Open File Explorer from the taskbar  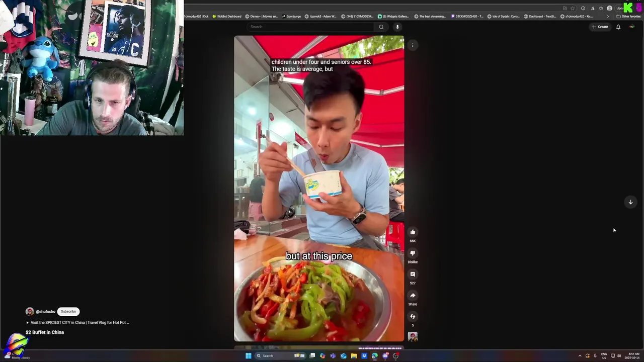coord(354,356)
